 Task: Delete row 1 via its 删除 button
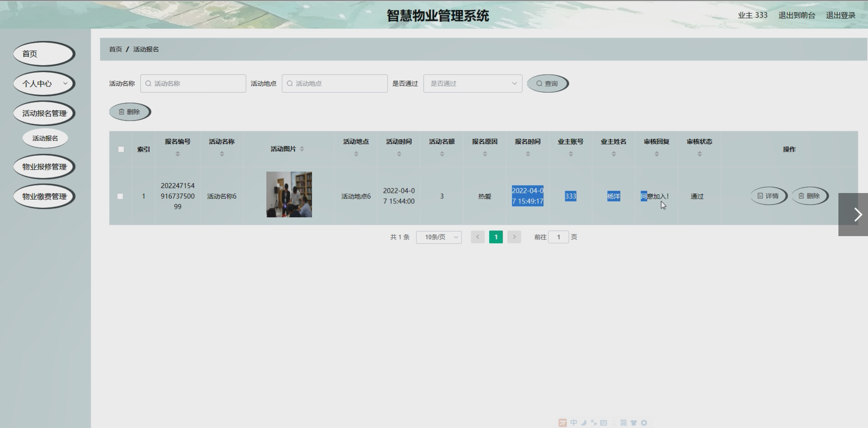809,196
